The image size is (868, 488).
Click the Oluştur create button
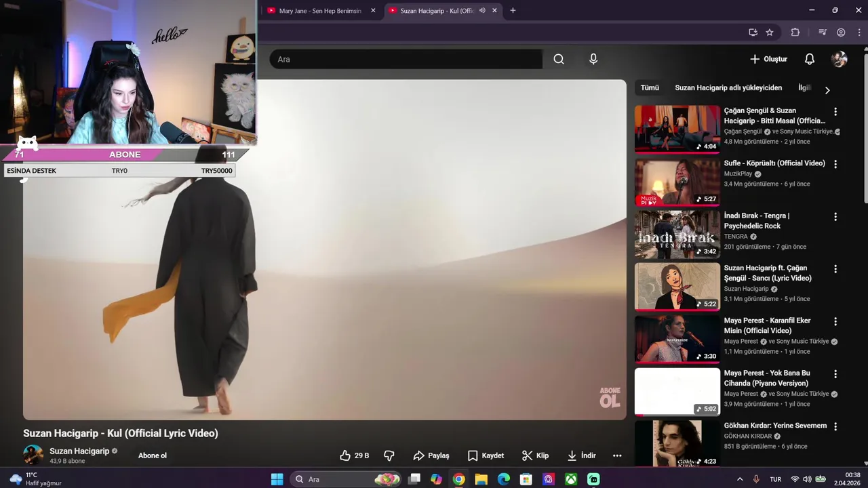(x=768, y=59)
